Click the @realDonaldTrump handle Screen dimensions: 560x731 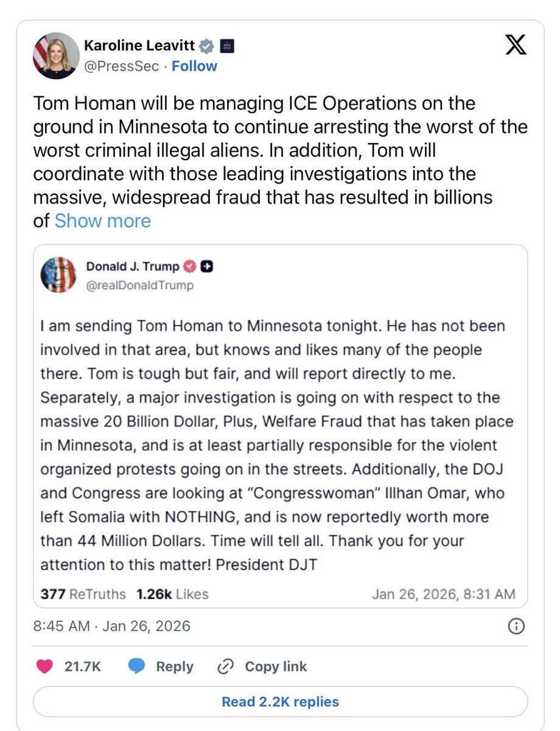coord(139,284)
